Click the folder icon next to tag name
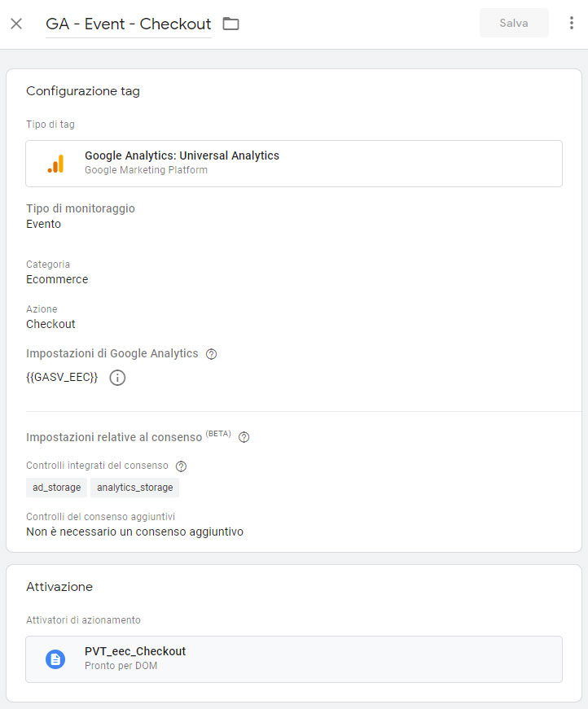The image size is (588, 709). (x=230, y=24)
